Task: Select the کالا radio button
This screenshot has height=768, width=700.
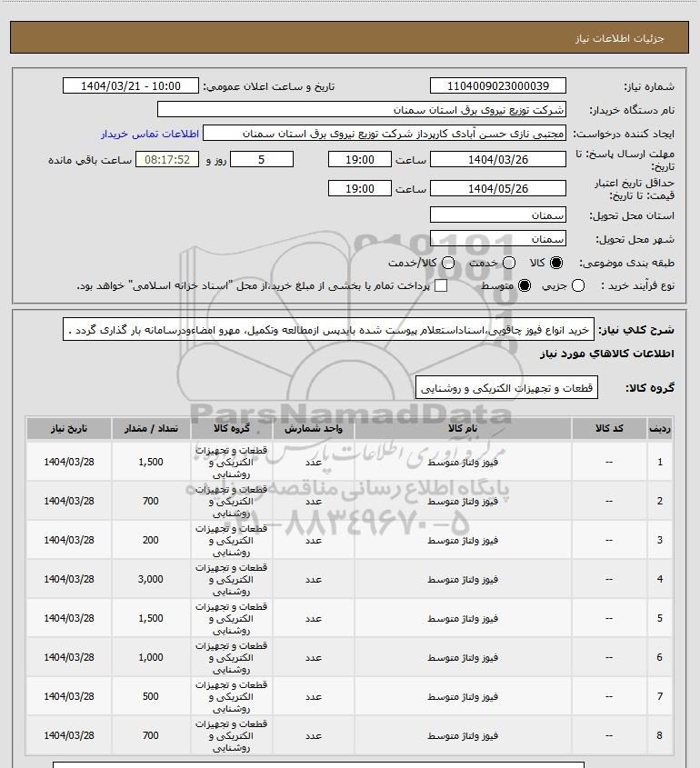Action: [x=556, y=263]
